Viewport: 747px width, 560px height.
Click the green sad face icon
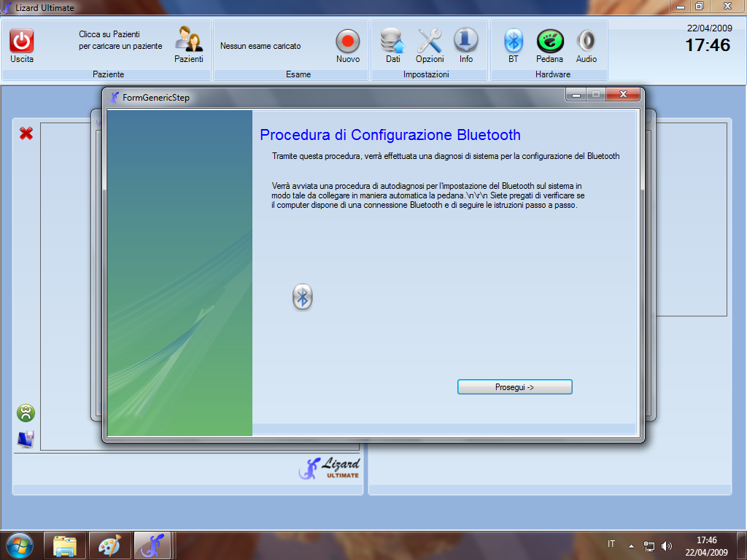coord(26,413)
